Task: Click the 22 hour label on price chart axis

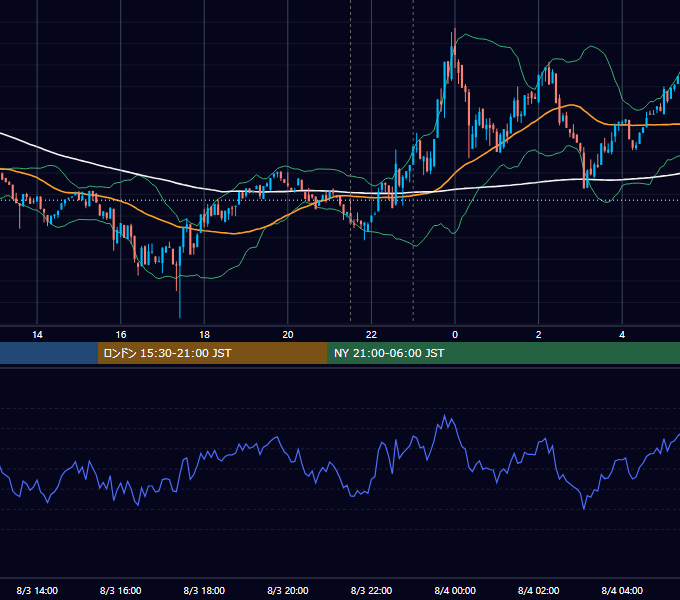Action: point(371,335)
